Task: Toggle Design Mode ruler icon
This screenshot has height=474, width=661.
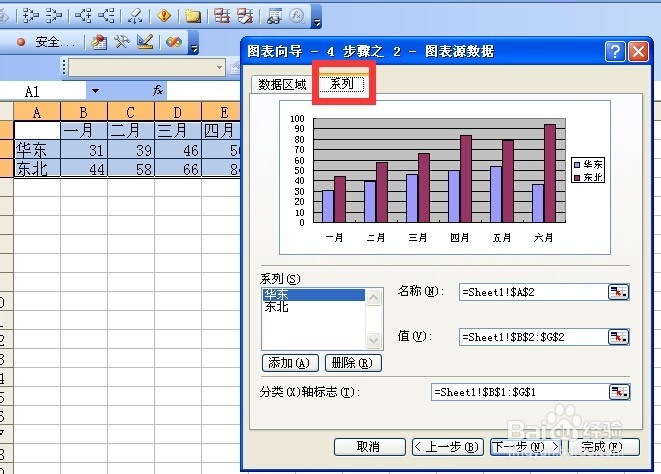Action: 145,42
